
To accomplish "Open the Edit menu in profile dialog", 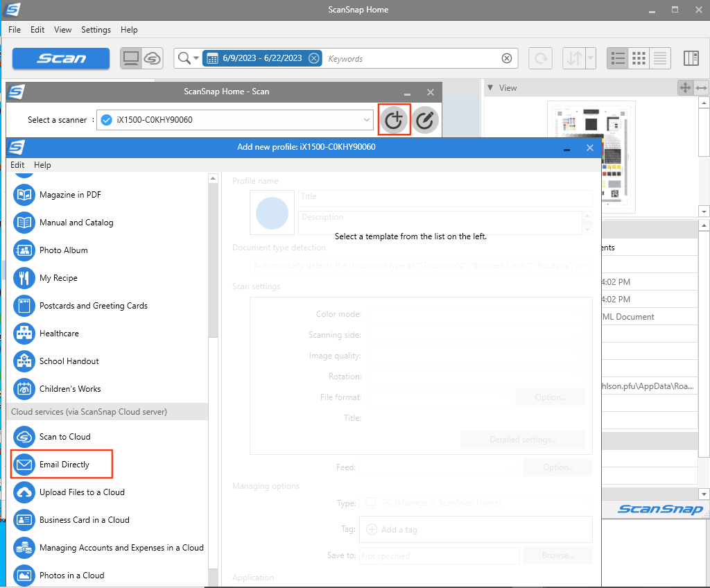I will point(17,165).
